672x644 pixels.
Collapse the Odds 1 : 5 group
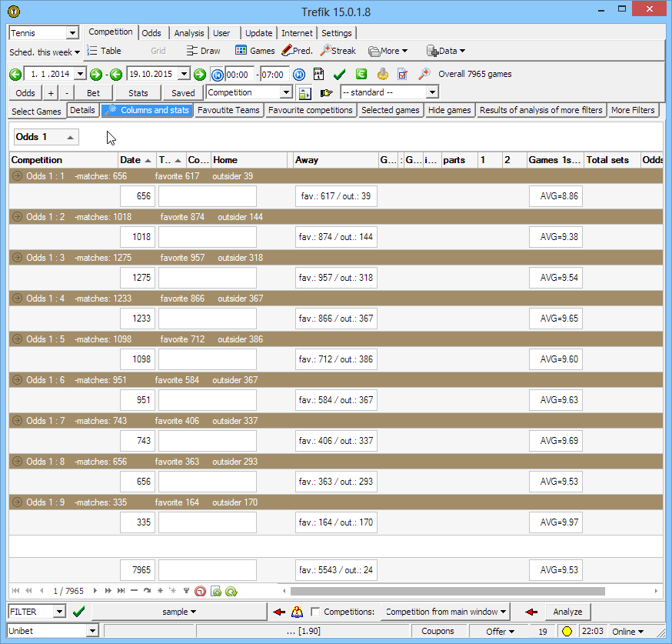[x=17, y=339]
